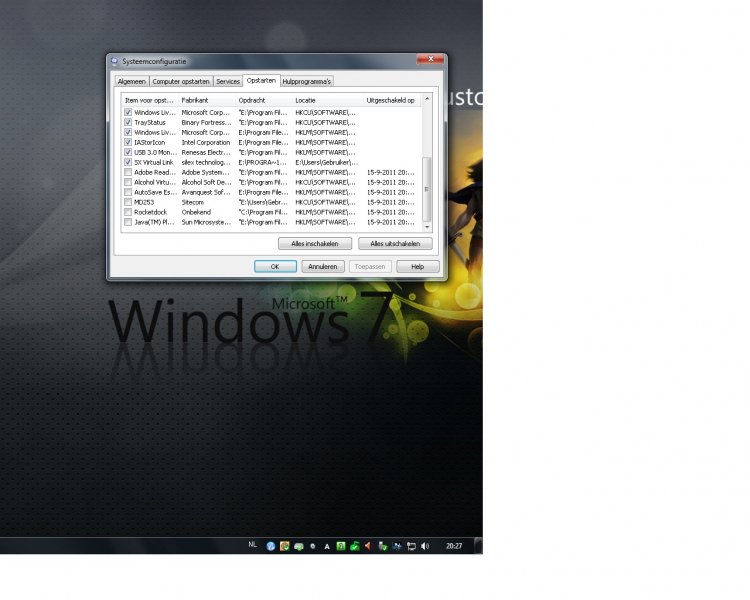Open the Hulpprogramma's tab
The width and height of the screenshot is (750, 600).
tap(307, 81)
